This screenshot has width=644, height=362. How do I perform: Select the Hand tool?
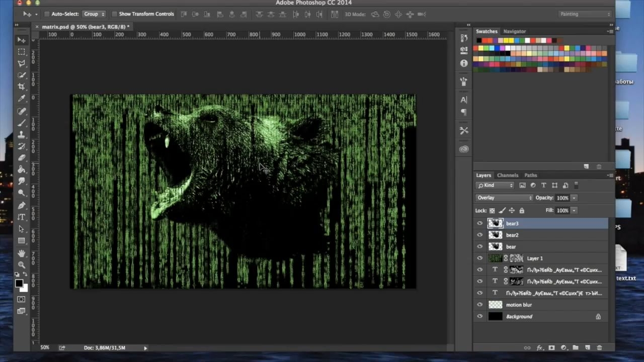coord(21,253)
